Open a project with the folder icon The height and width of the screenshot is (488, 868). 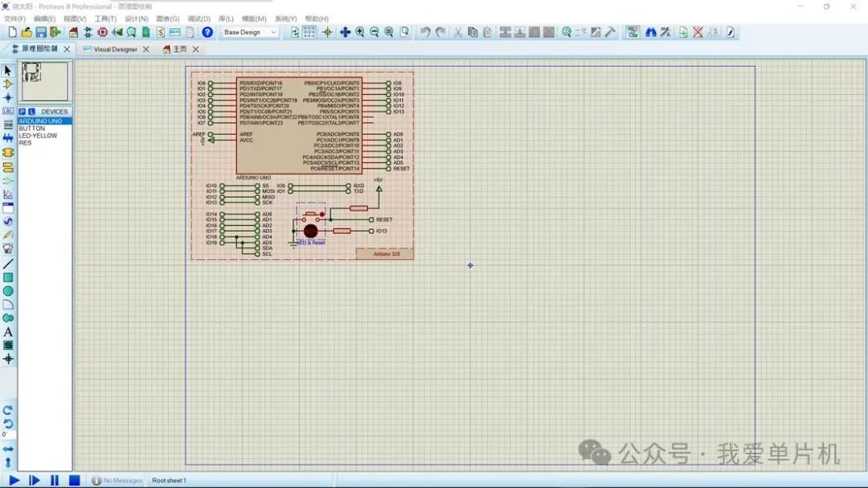pos(26,32)
